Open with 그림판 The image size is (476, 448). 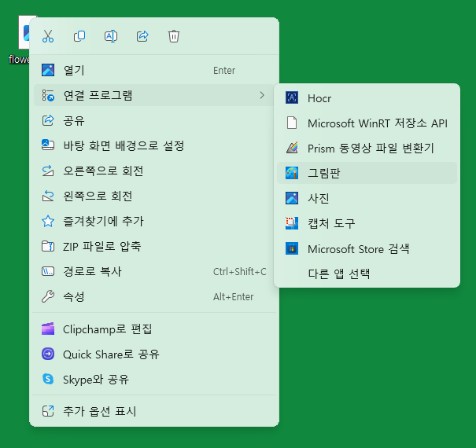(367, 173)
